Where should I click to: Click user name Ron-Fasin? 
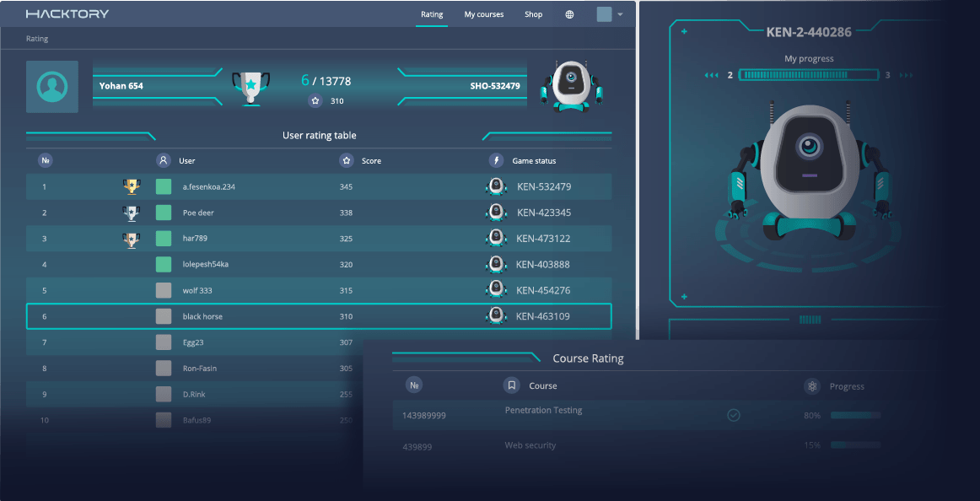(x=200, y=369)
